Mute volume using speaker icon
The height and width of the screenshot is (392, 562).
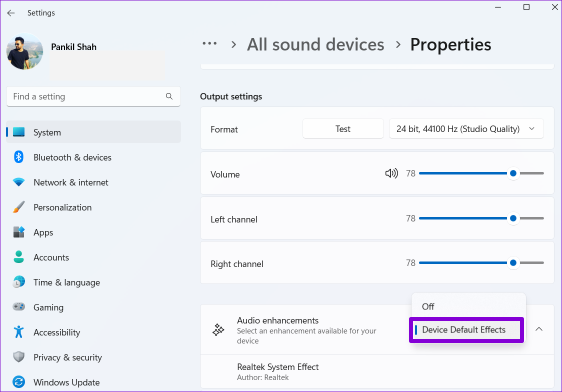pos(391,173)
